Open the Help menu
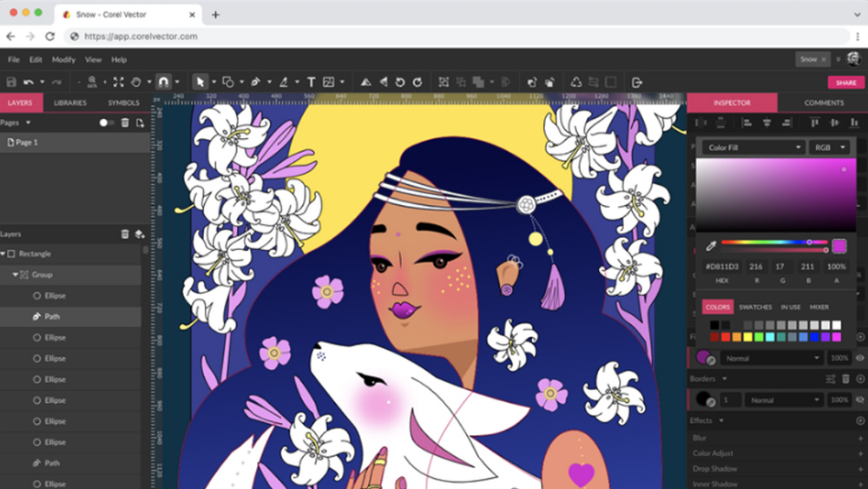The height and width of the screenshot is (489, 868). pos(118,59)
